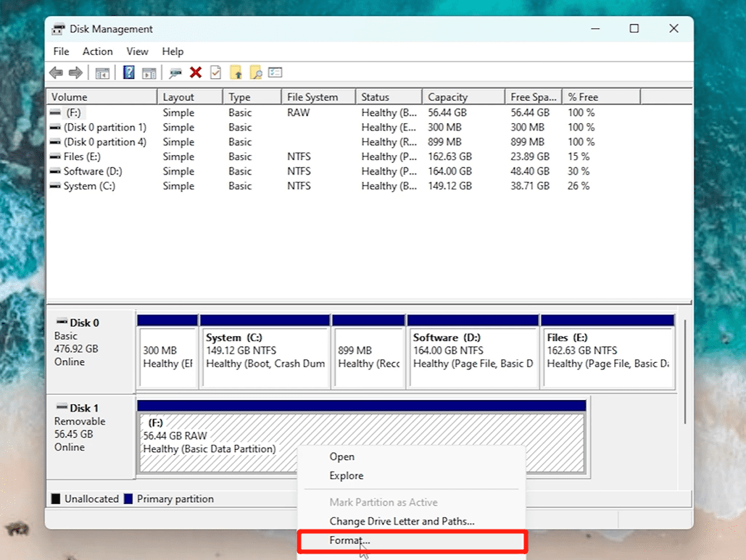The width and height of the screenshot is (746, 560).
Task: Select the System (C:) volume row
Action: click(x=88, y=186)
